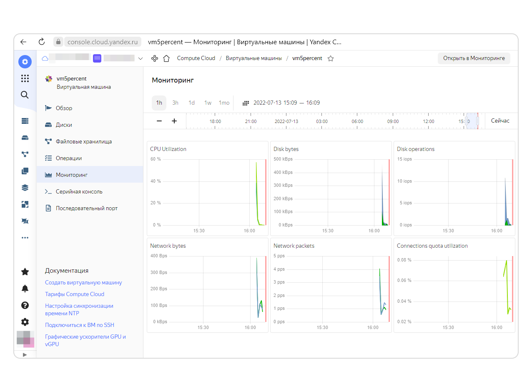
Task: Open the Диски menu item
Action: click(90, 125)
